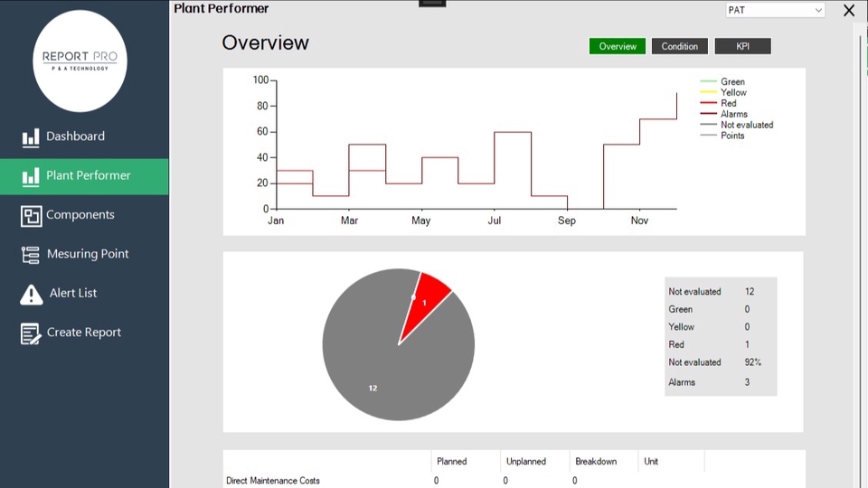Viewport: 868px width, 488px height.
Task: Click the Points legend entry
Action: point(722,136)
